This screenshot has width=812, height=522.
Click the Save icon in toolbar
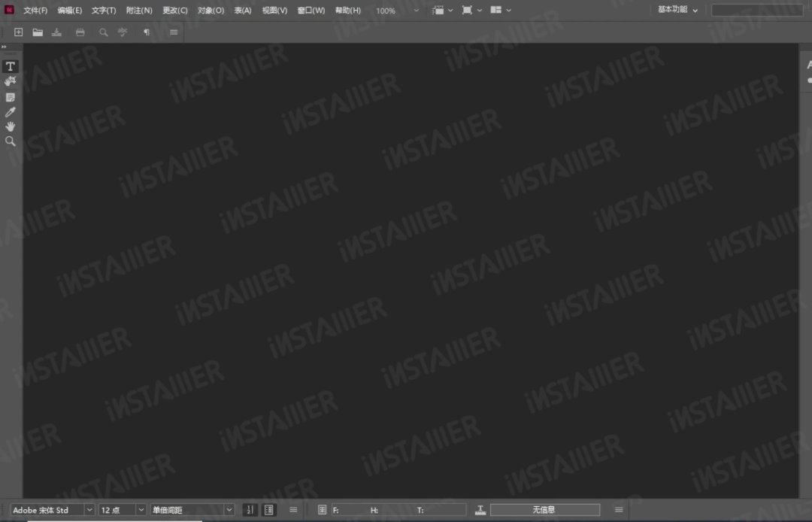(56, 32)
